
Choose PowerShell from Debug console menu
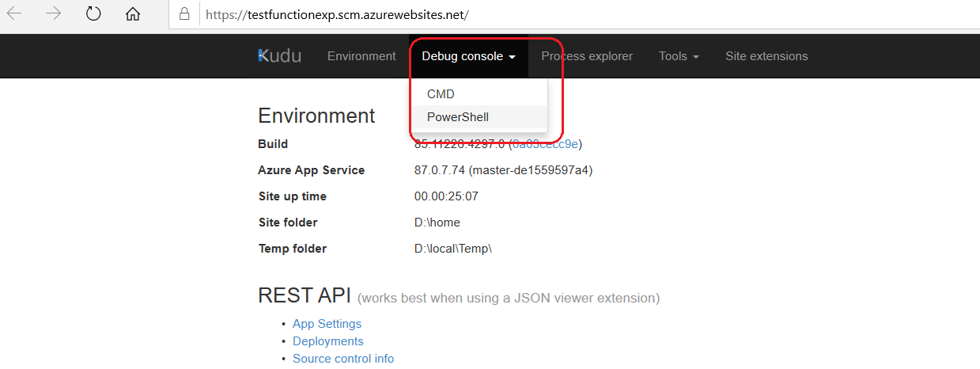pyautogui.click(x=479, y=116)
